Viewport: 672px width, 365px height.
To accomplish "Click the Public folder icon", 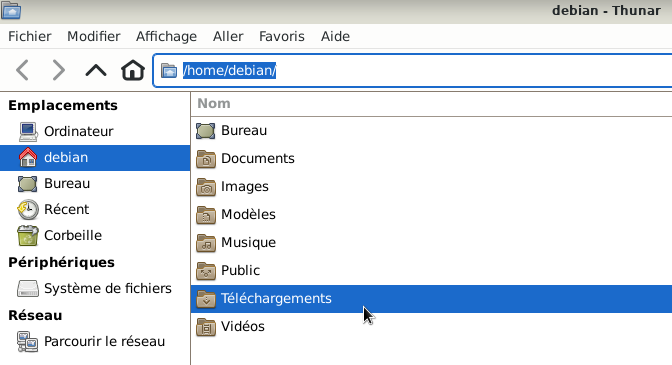I will point(206,271).
